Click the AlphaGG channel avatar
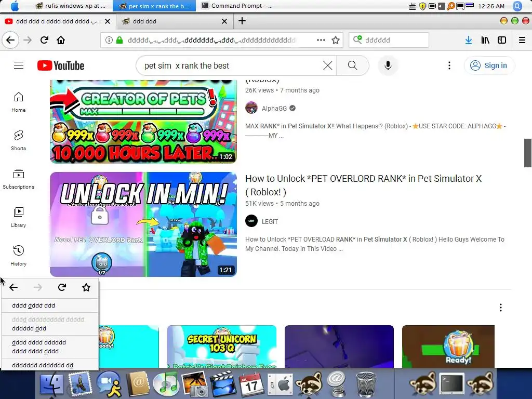This screenshot has width=532, height=399. 251,108
